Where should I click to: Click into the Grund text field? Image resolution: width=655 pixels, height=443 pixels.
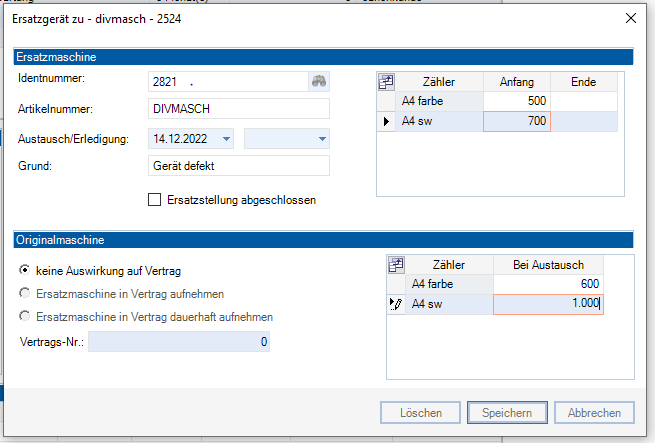coord(238,166)
